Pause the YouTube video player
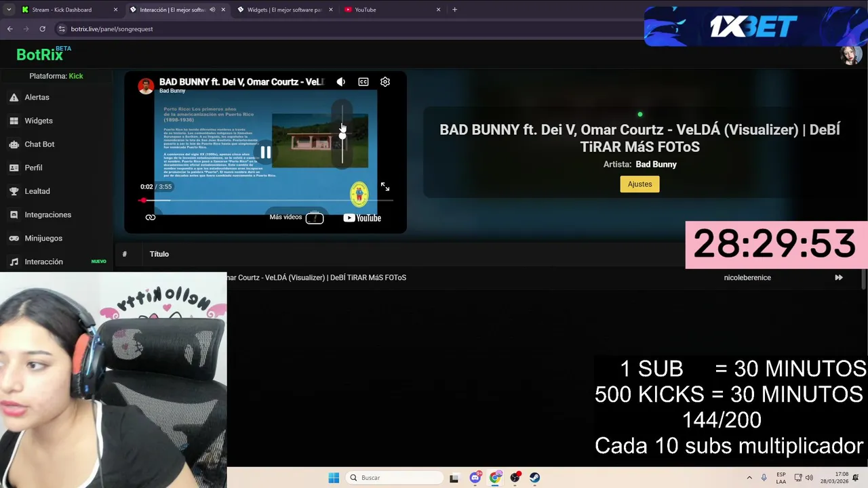The width and height of the screenshot is (868, 488). (x=265, y=152)
